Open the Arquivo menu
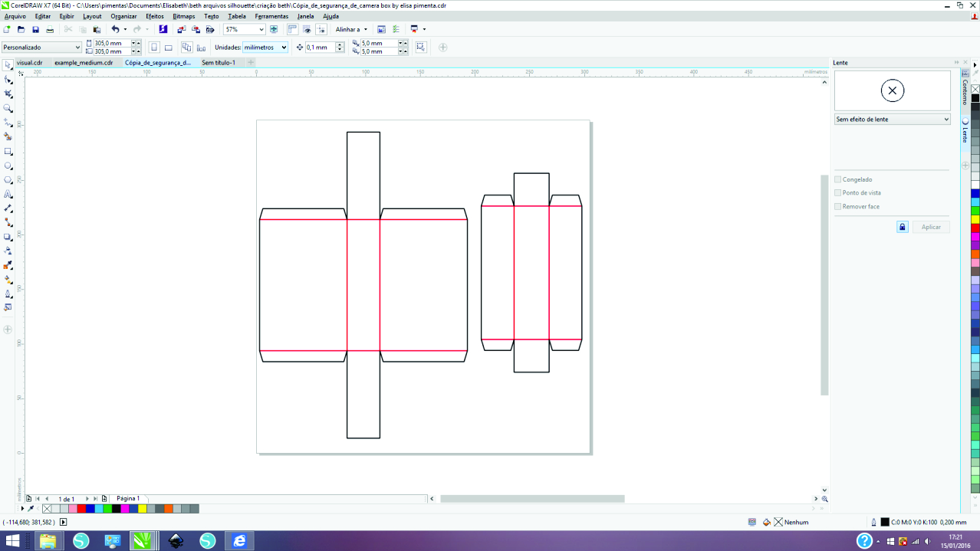 click(15, 16)
